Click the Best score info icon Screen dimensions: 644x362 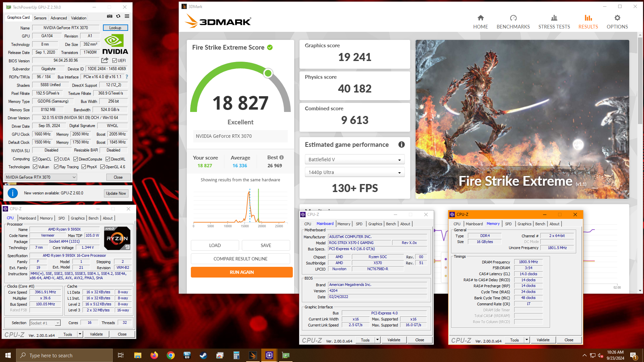click(x=281, y=158)
